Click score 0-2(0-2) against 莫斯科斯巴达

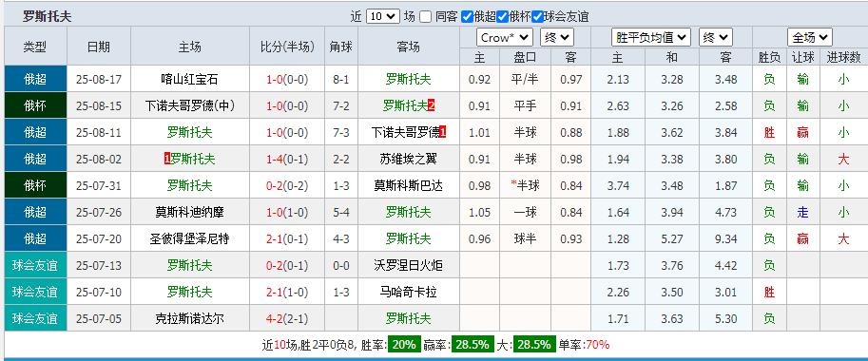pyautogui.click(x=287, y=186)
